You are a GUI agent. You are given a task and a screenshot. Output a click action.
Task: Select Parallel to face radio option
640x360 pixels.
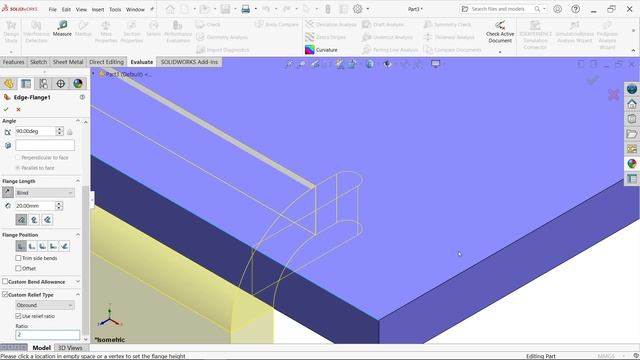click(18, 168)
